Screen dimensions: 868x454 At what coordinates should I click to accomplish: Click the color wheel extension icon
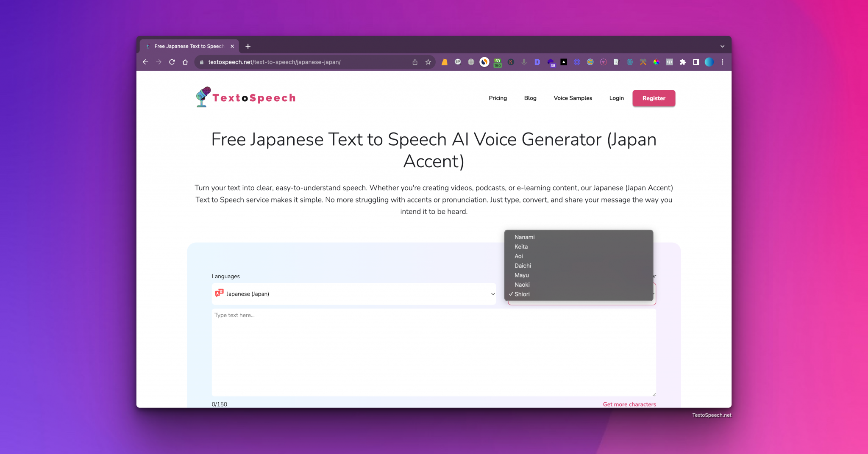(656, 62)
